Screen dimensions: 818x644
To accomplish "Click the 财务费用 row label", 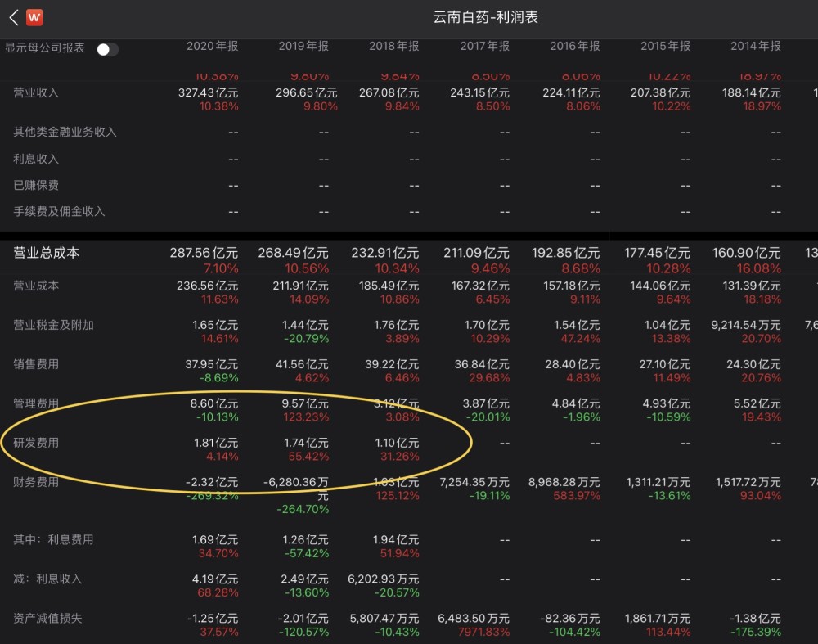I will pos(36,482).
